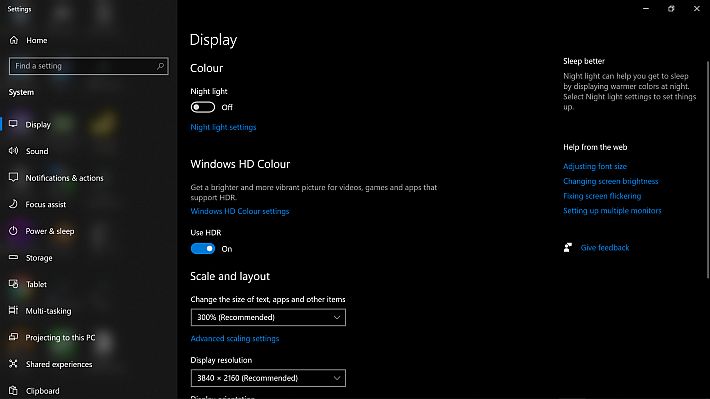The height and width of the screenshot is (399, 710).
Task: Open the Tablet settings page
Action: pyautogui.click(x=36, y=284)
